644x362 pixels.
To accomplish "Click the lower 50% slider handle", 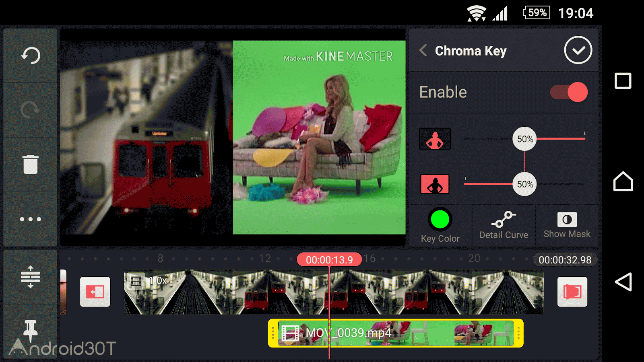I will tap(524, 184).
